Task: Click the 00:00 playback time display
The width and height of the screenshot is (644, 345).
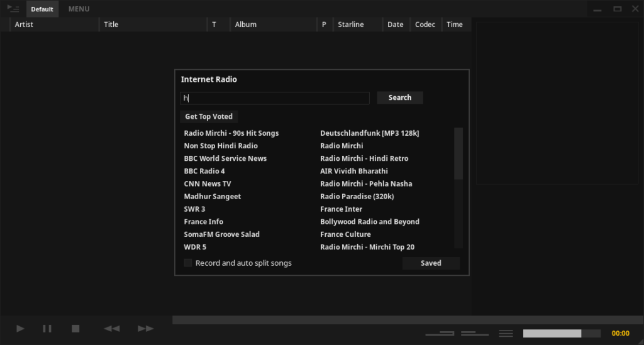Action: point(620,333)
